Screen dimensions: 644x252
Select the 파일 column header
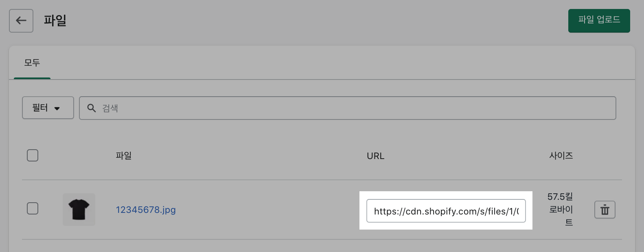point(124,155)
